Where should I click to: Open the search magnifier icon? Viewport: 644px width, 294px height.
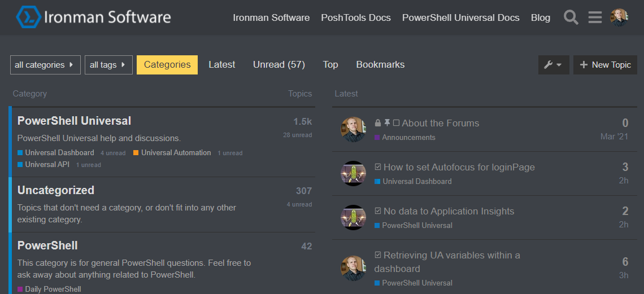[x=571, y=17]
